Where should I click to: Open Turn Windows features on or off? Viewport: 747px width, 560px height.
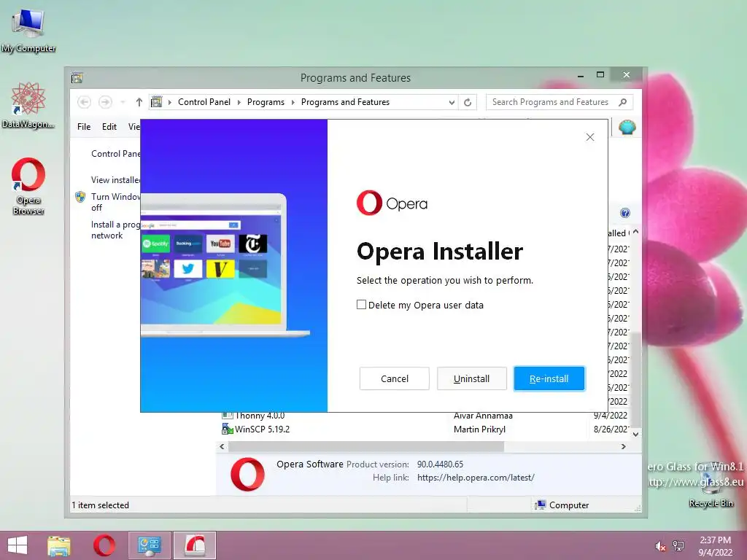(x=115, y=202)
